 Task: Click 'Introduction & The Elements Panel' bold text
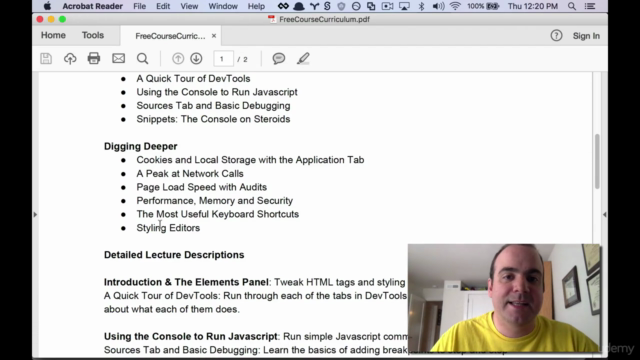tap(186, 282)
